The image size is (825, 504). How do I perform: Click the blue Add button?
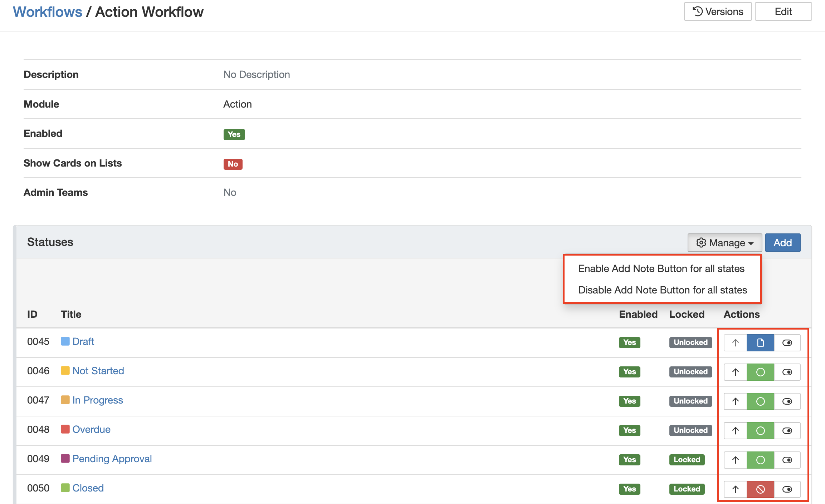pos(782,243)
